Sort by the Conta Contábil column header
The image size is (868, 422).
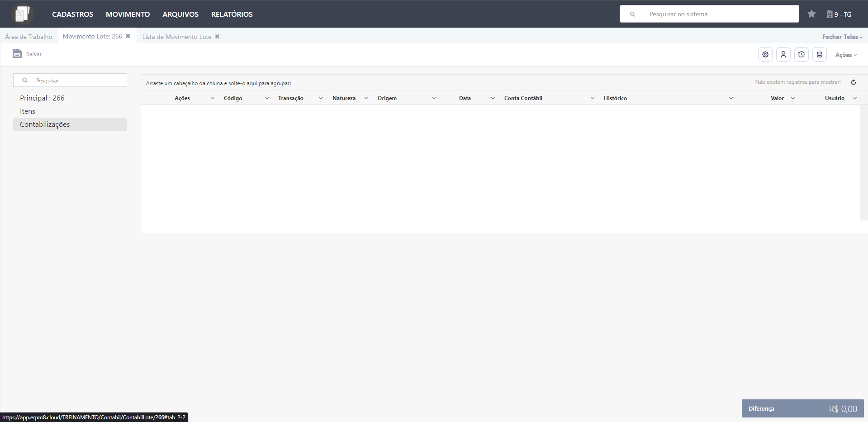point(523,98)
